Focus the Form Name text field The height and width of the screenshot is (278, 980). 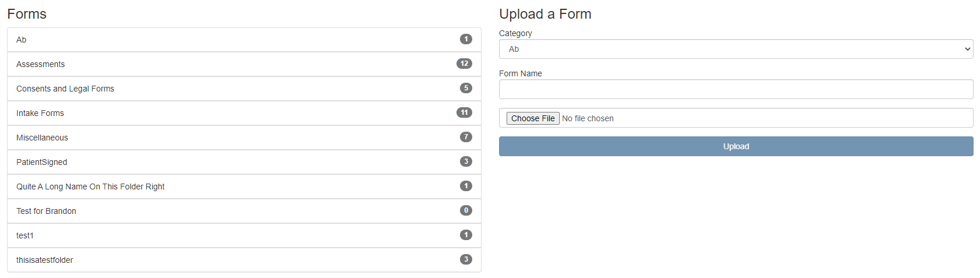click(x=736, y=89)
